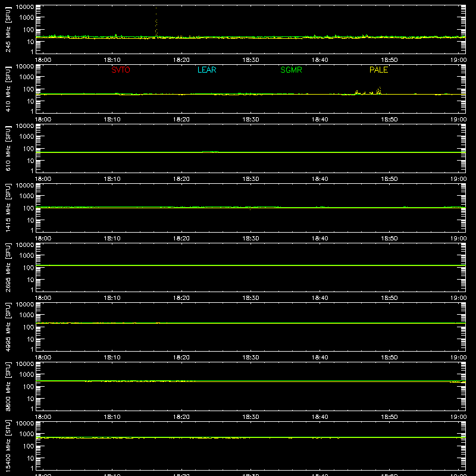The image size is (476, 476).
Task: Click the 10 tick label on the 1415 MHz axis
Action: 31,220
